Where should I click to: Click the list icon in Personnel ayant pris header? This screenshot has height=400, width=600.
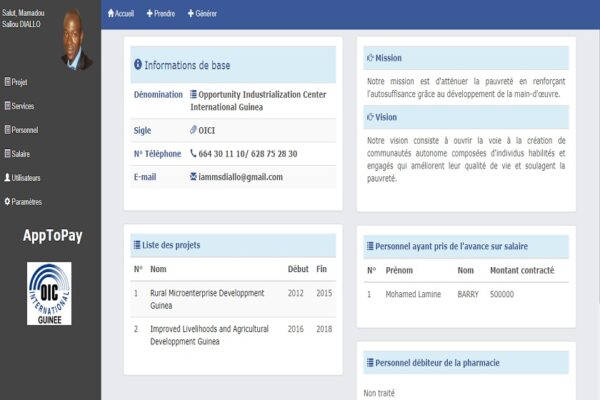(x=370, y=246)
